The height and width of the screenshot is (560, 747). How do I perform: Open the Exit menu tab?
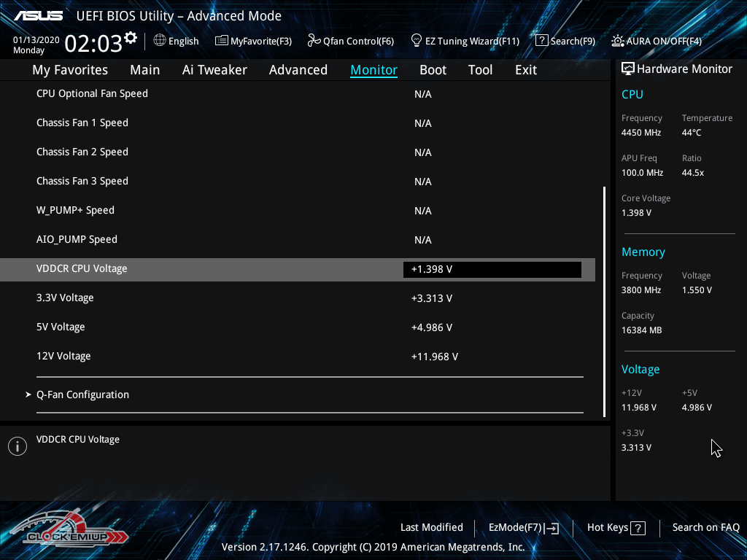pyautogui.click(x=525, y=70)
